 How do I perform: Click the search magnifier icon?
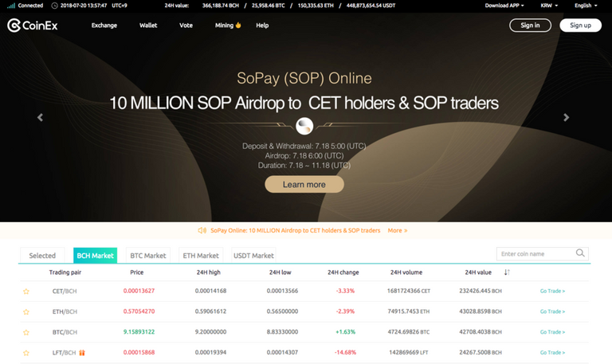[x=580, y=252]
